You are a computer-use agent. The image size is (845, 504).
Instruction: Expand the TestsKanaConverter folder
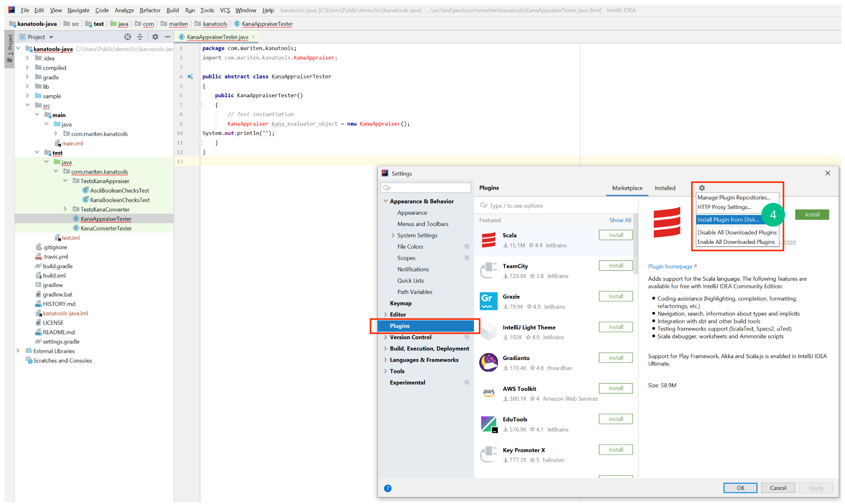click(65, 209)
